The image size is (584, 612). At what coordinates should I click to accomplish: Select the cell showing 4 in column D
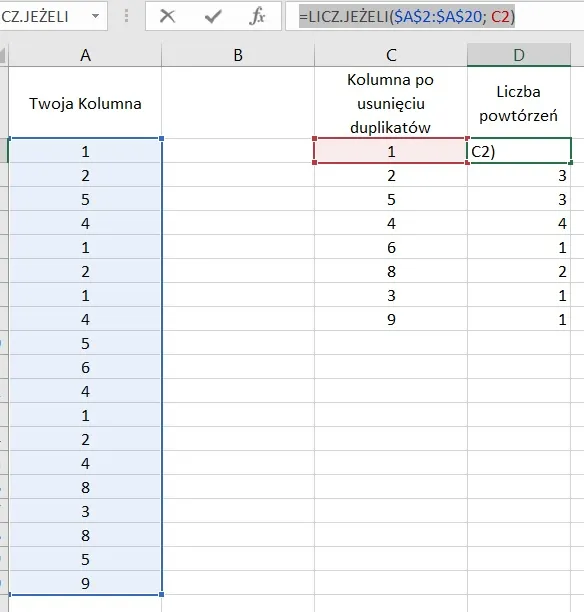click(519, 223)
